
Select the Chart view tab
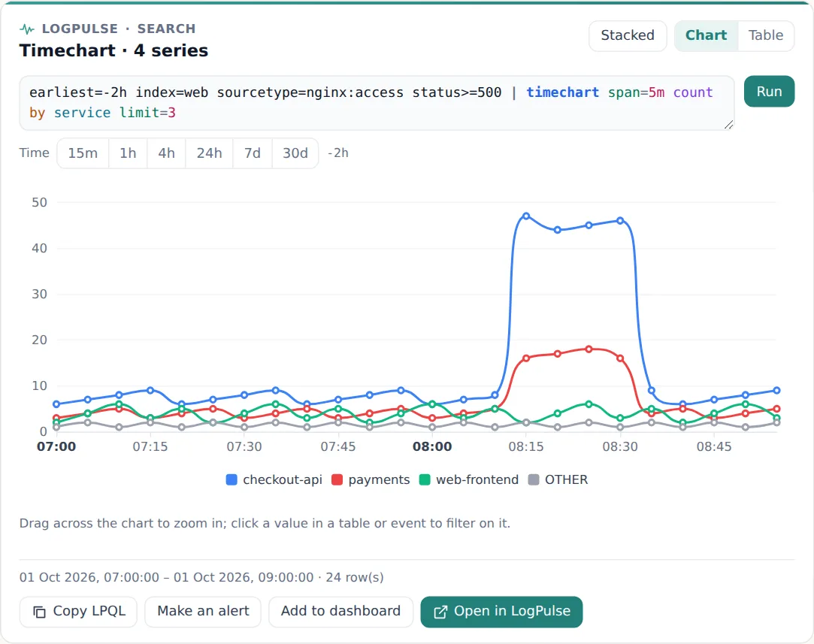pos(706,35)
